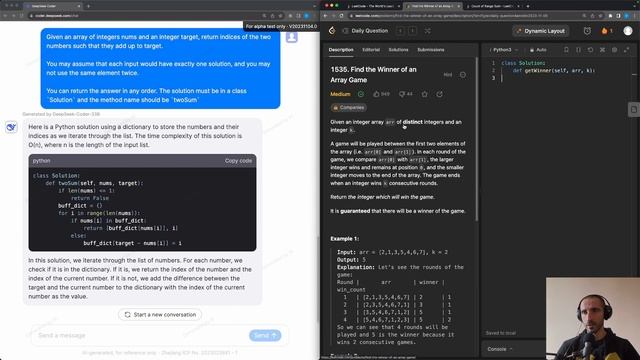Focus the Send a message field
Image resolution: width=640 pixels, height=360 pixels.
(141, 336)
